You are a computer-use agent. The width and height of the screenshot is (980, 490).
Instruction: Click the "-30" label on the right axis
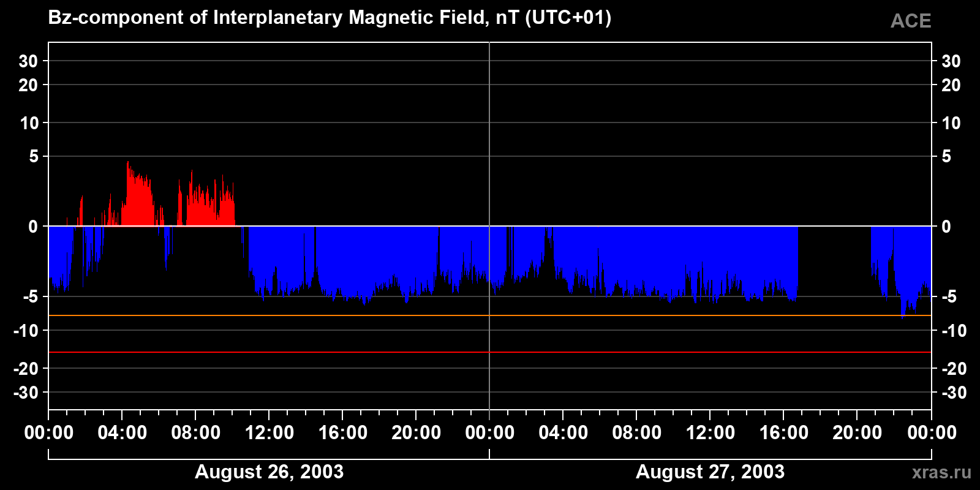coord(954,393)
